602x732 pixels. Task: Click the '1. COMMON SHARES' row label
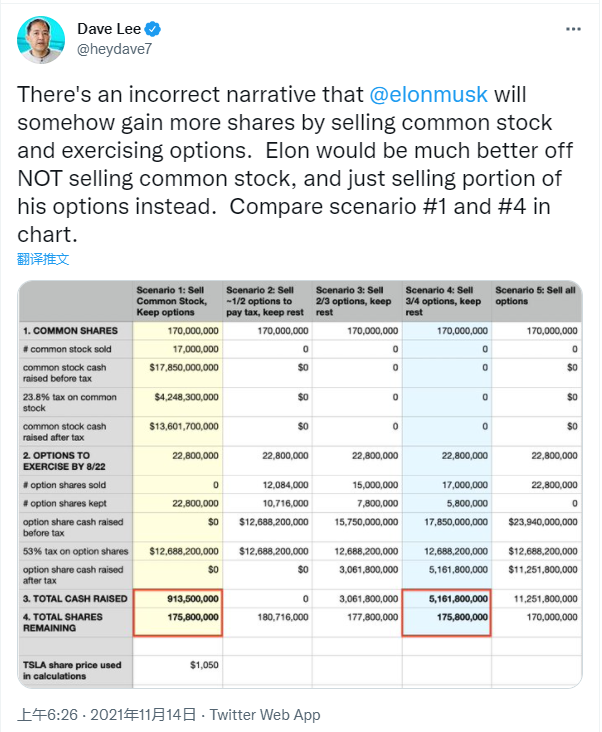70,329
